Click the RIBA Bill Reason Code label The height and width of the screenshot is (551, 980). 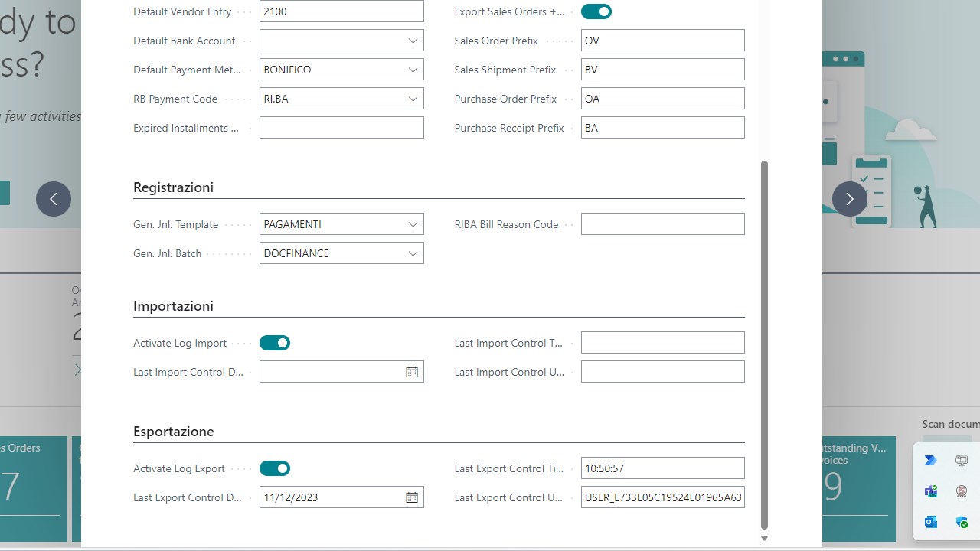click(x=506, y=224)
